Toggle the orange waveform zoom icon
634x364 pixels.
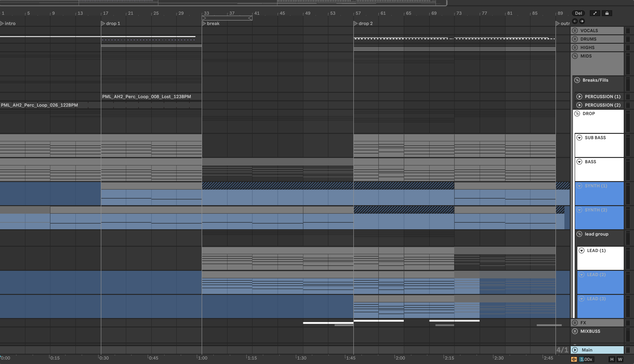pos(574,359)
